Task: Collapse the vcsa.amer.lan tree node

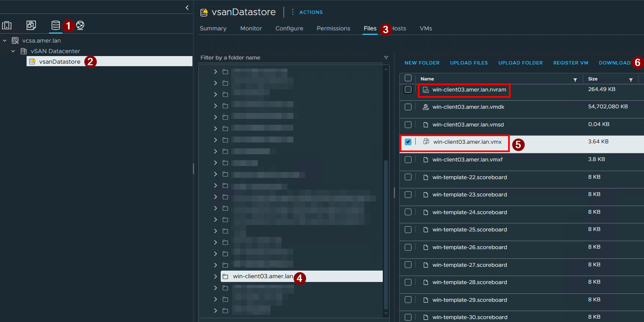Action: pos(4,40)
